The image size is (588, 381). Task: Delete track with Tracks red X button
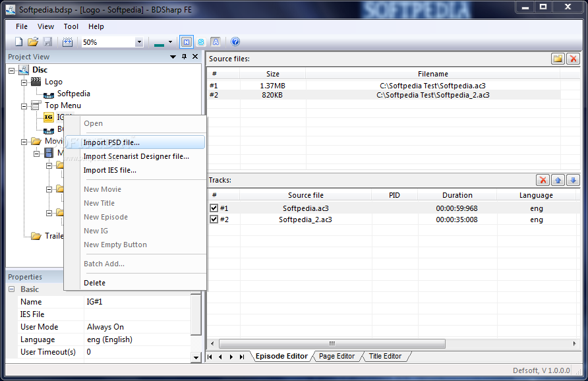[x=543, y=180]
